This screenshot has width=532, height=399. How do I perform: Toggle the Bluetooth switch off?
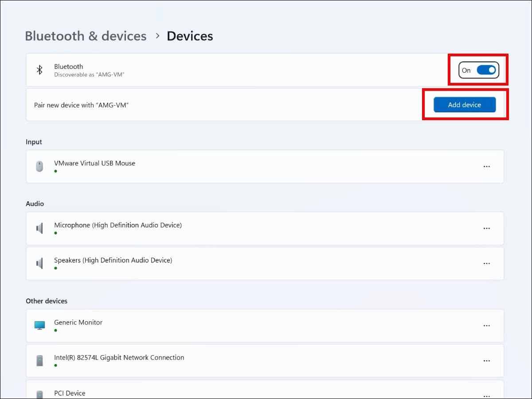coord(486,70)
